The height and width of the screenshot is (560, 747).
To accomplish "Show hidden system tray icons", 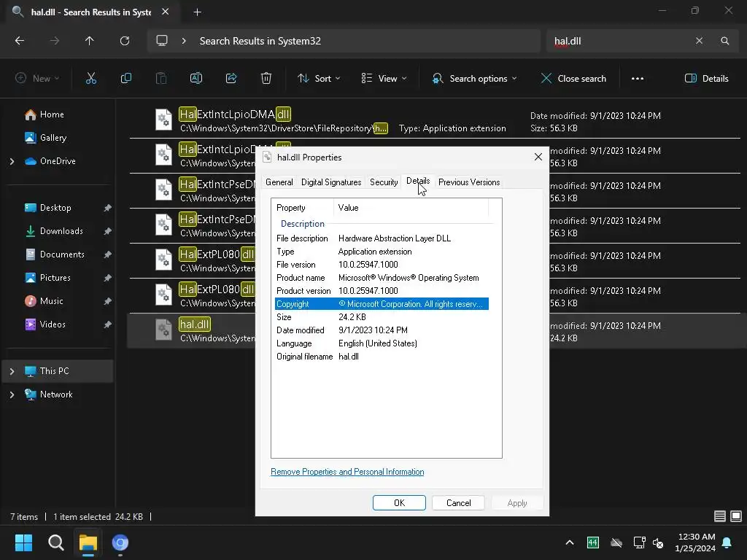I will pyautogui.click(x=569, y=542).
